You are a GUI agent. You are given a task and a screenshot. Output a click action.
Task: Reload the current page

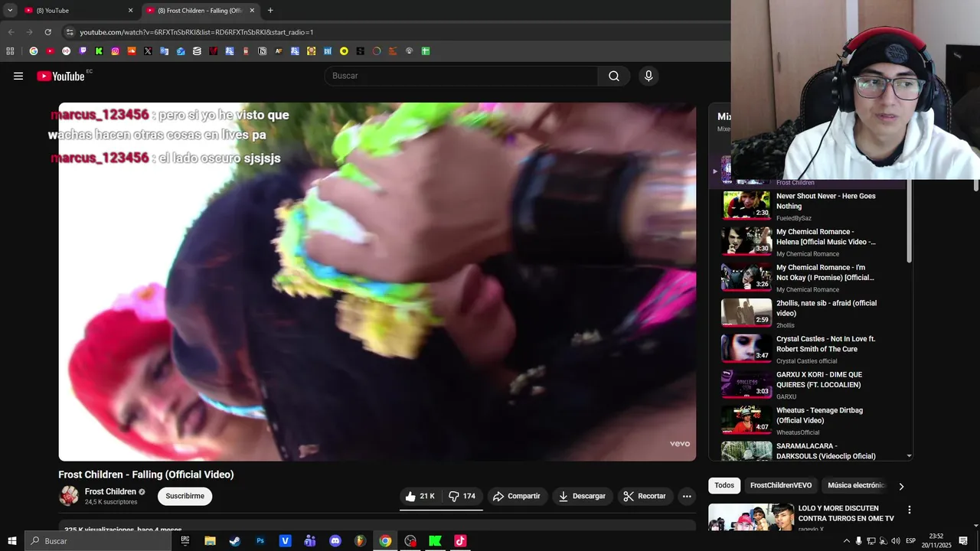[47, 32]
